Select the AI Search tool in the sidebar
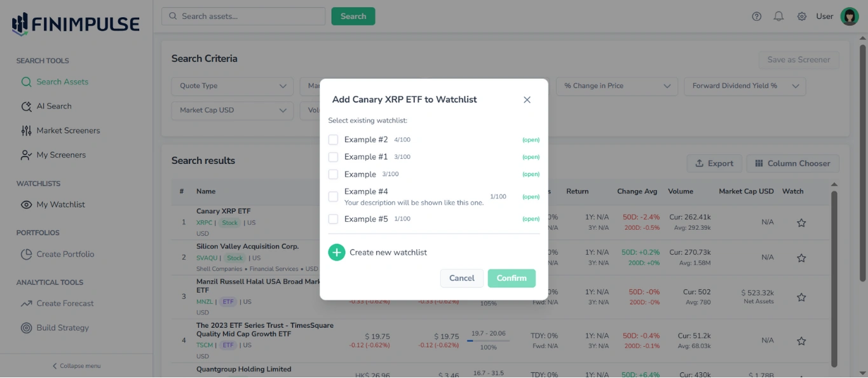The height and width of the screenshot is (378, 868). tap(53, 105)
